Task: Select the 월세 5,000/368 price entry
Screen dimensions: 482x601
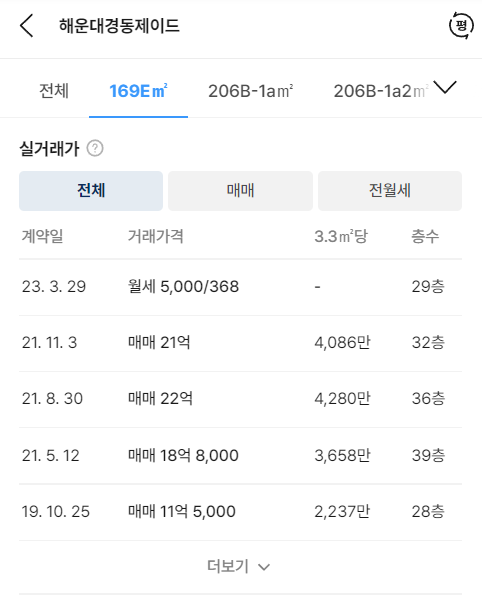Action: click(184, 287)
